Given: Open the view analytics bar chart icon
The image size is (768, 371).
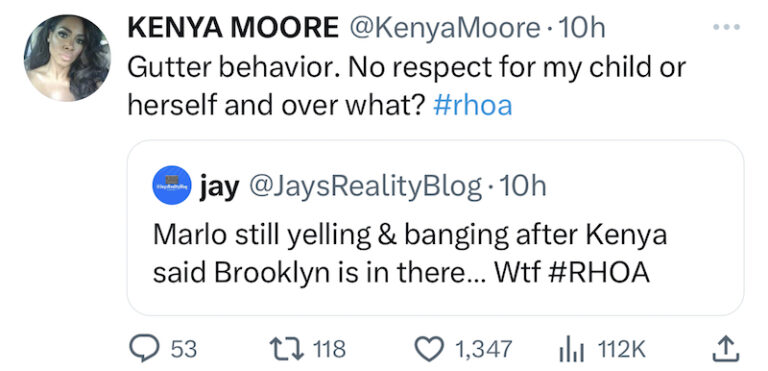Looking at the screenshot, I should [x=571, y=350].
